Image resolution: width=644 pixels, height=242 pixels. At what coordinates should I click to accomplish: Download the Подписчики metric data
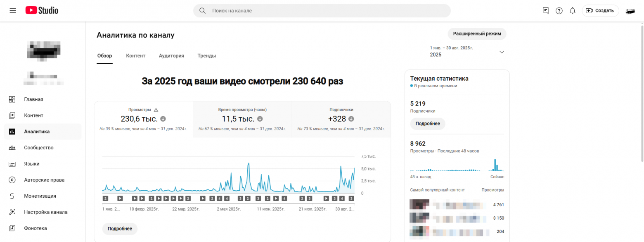click(352, 119)
